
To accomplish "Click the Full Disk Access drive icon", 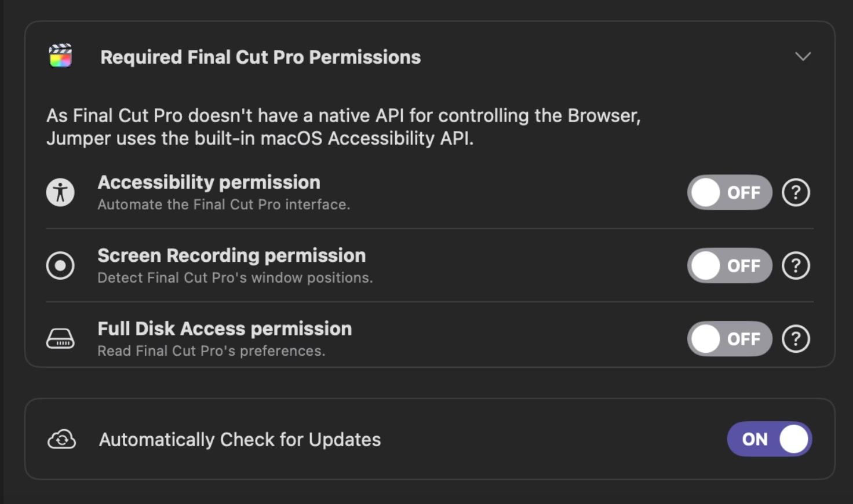I will point(60,338).
